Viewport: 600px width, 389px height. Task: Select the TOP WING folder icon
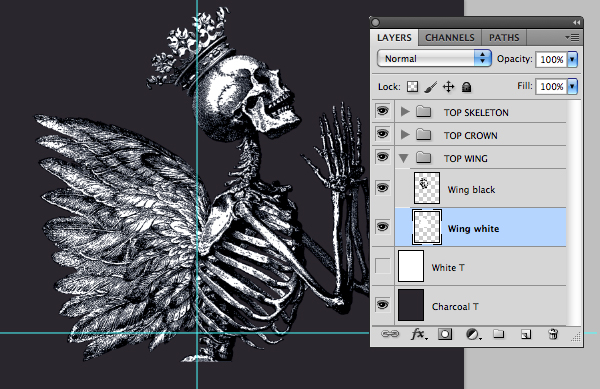[424, 157]
